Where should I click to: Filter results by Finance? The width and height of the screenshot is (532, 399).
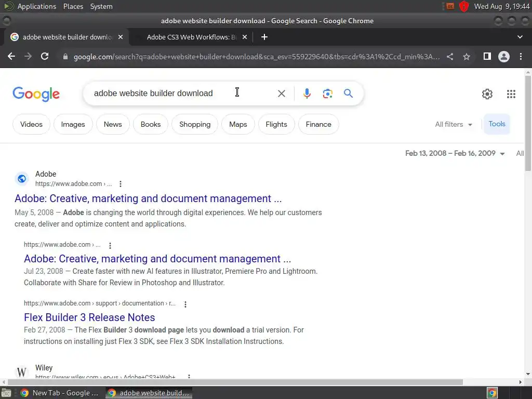(x=318, y=125)
